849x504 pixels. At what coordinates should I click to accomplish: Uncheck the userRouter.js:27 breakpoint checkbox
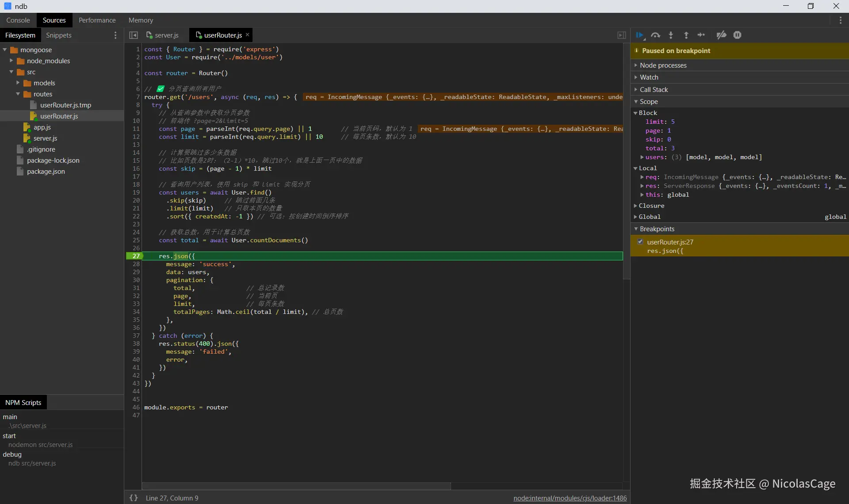tap(640, 242)
